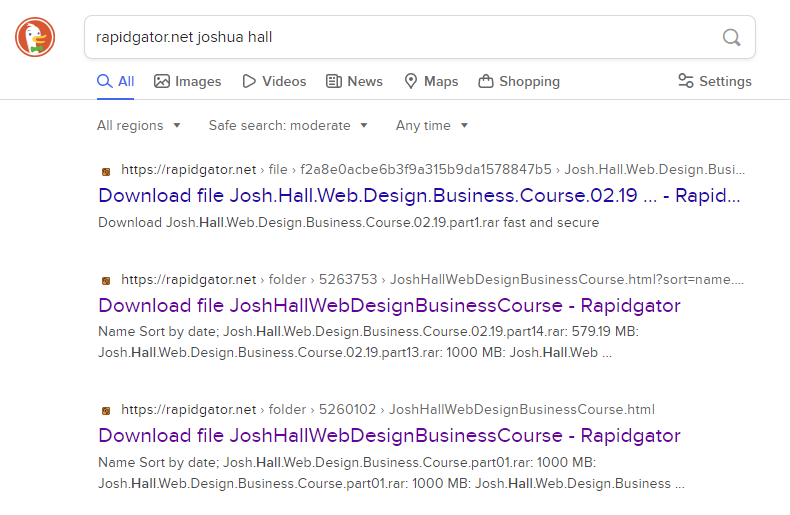Open the News tab
Screen dimensions: 790x515
click(354, 81)
